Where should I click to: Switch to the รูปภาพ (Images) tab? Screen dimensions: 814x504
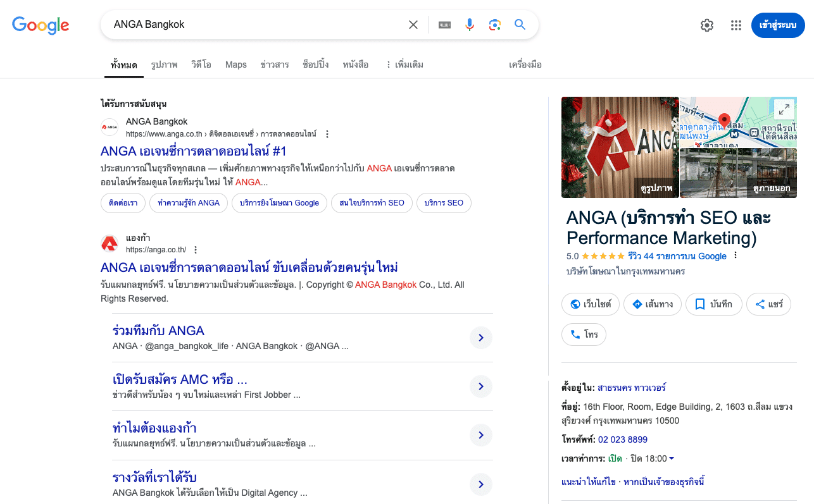click(x=164, y=64)
